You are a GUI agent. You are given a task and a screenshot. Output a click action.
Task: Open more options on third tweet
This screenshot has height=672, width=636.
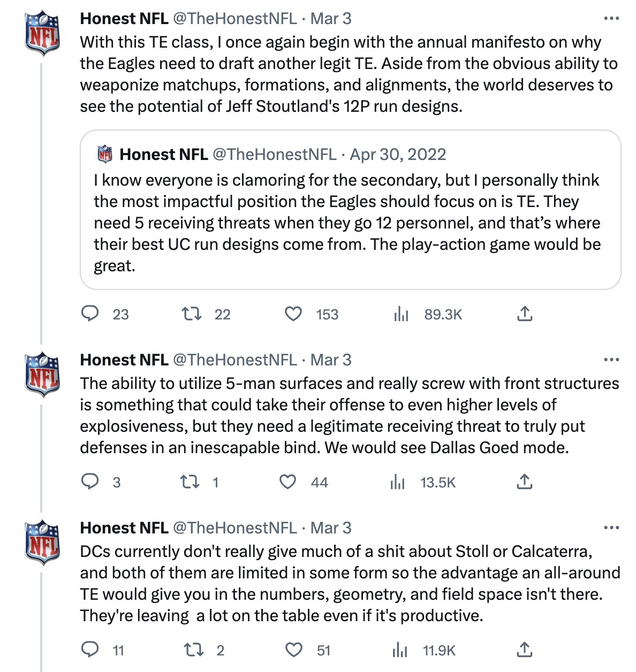[611, 528]
